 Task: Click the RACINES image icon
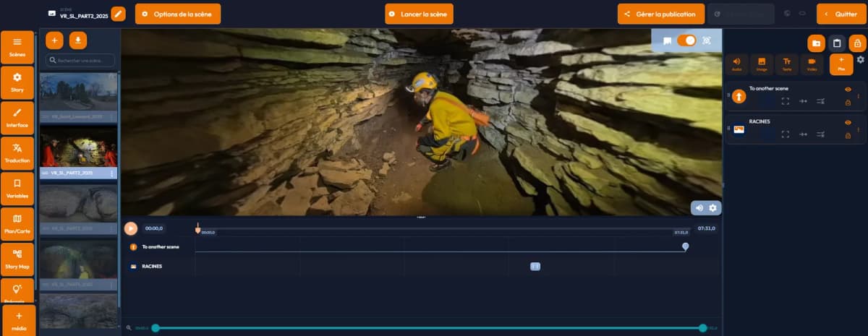pyautogui.click(x=739, y=129)
